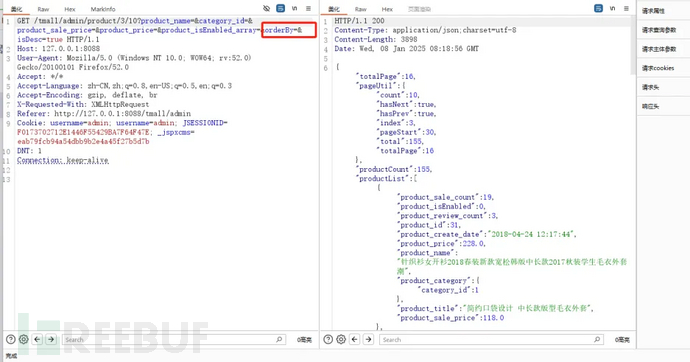690x362 pixels.
Task: Click the 'Date: Wed, 08 Jan 2025' header
Action: click(x=406, y=48)
